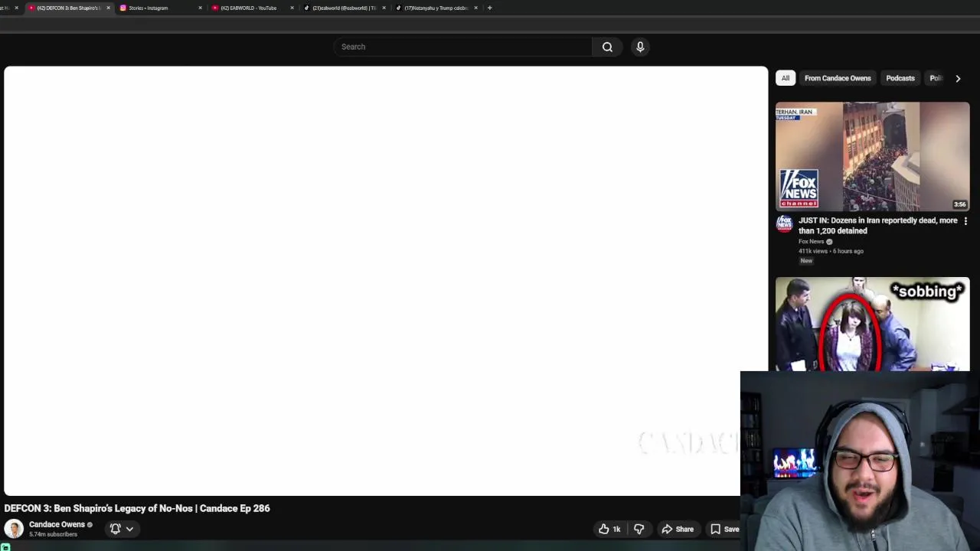Open a new browser tab
Viewport: 980px width, 551px height.
[x=489, y=8]
